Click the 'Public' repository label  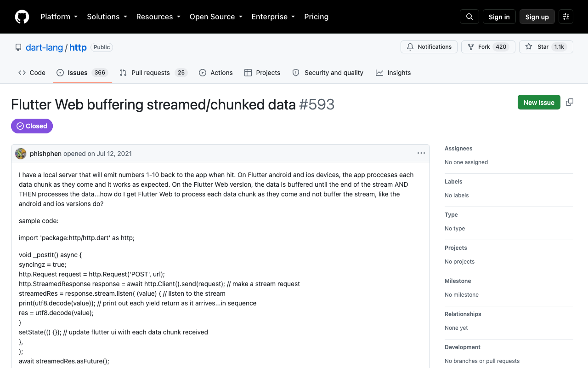pos(102,47)
